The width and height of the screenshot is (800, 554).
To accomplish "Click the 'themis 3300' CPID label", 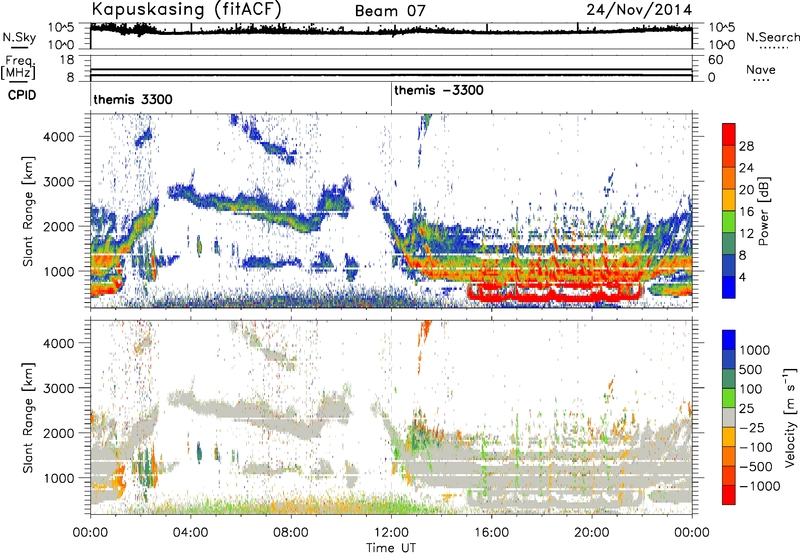I will (133, 99).
